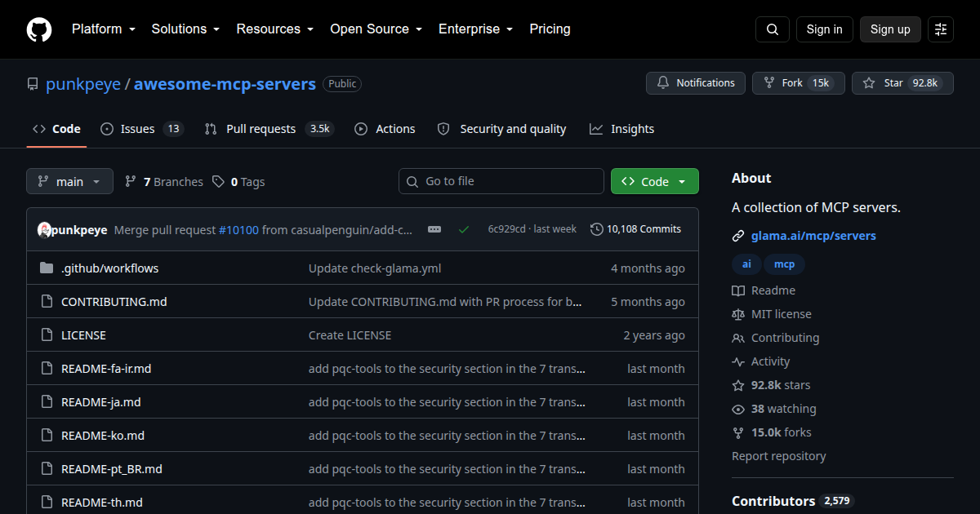980x514 pixels.
Task: Click the Go to file search field
Action: [x=501, y=181]
